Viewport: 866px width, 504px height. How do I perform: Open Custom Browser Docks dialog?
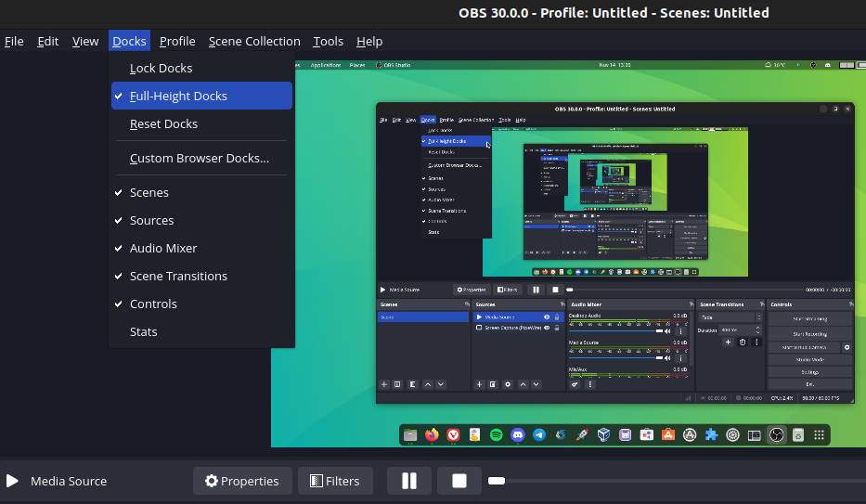200,158
